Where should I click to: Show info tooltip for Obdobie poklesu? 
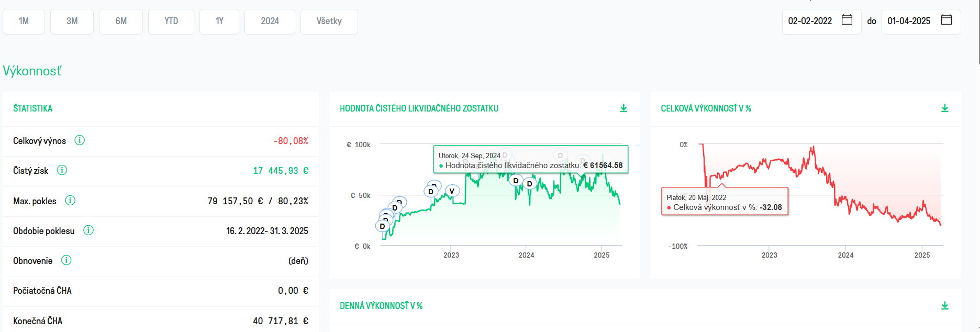click(88, 230)
